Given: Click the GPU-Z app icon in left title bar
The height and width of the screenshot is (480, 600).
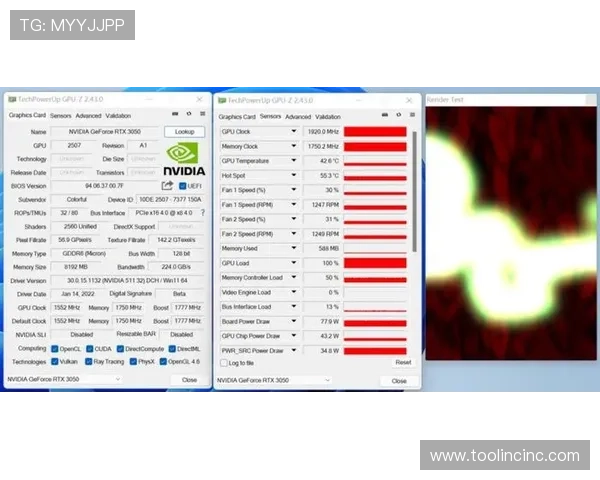Looking at the screenshot, I should pos(12,100).
